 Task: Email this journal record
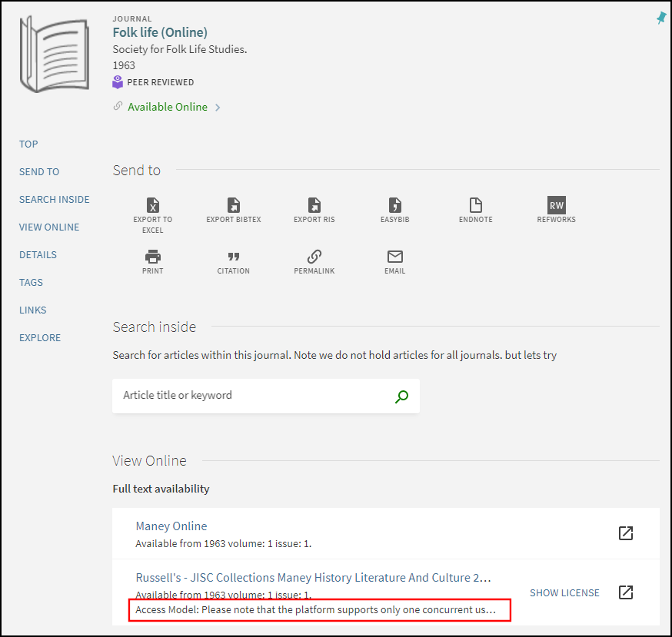click(x=394, y=257)
